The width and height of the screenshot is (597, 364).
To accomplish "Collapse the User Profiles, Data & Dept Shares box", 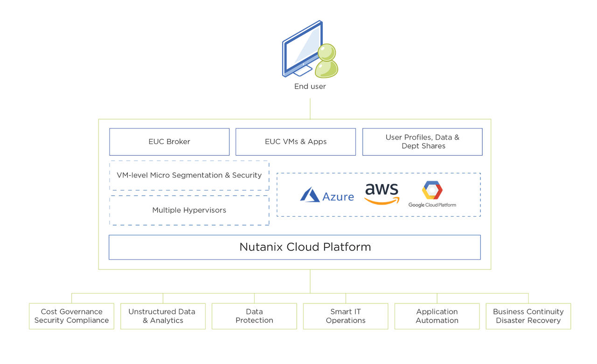I will pos(422,141).
